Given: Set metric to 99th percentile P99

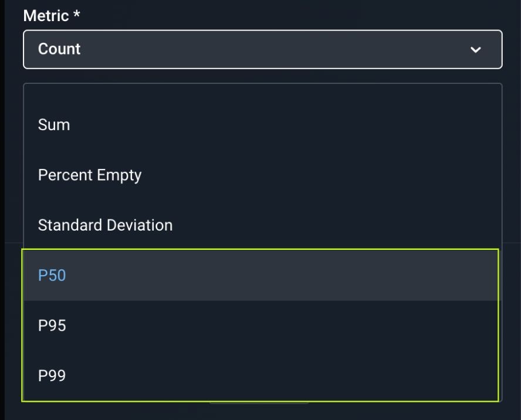Looking at the screenshot, I should click(x=52, y=376).
